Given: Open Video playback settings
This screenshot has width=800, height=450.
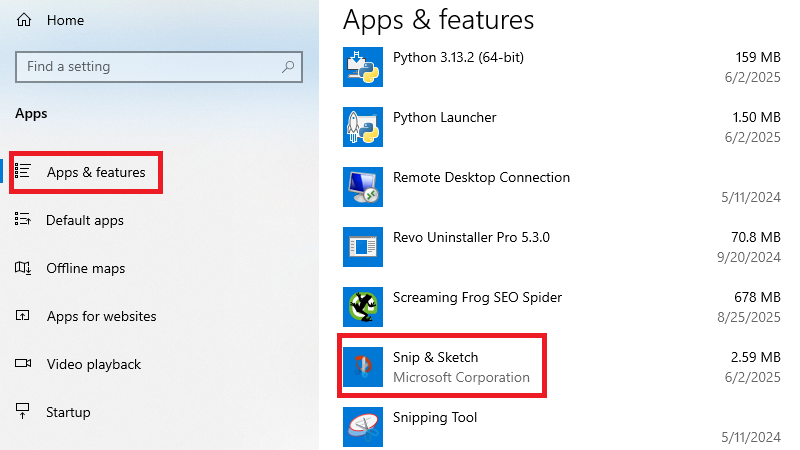Looking at the screenshot, I should tap(93, 364).
